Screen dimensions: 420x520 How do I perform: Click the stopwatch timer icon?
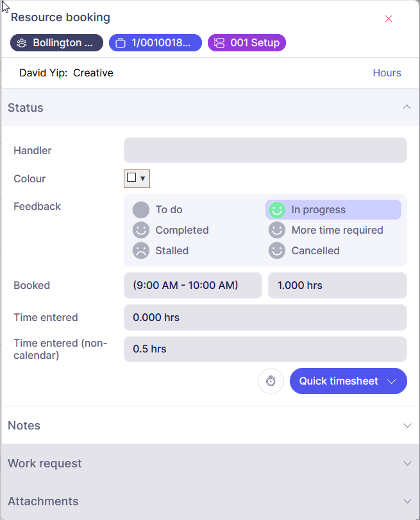point(271,381)
